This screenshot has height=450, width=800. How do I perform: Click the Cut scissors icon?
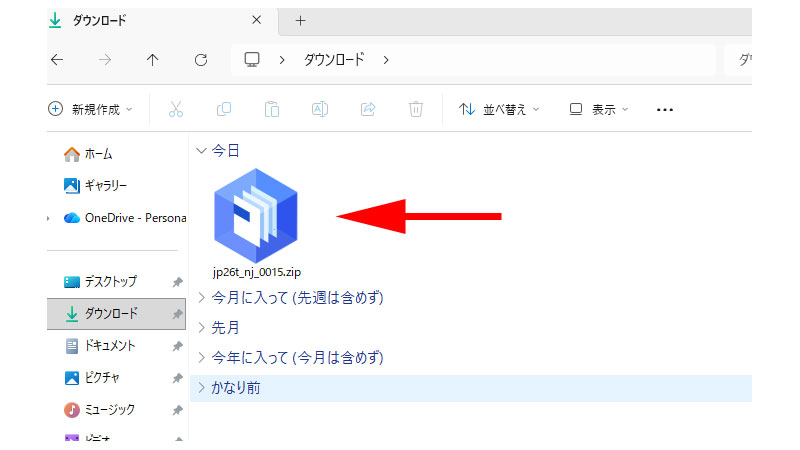pyautogui.click(x=176, y=109)
